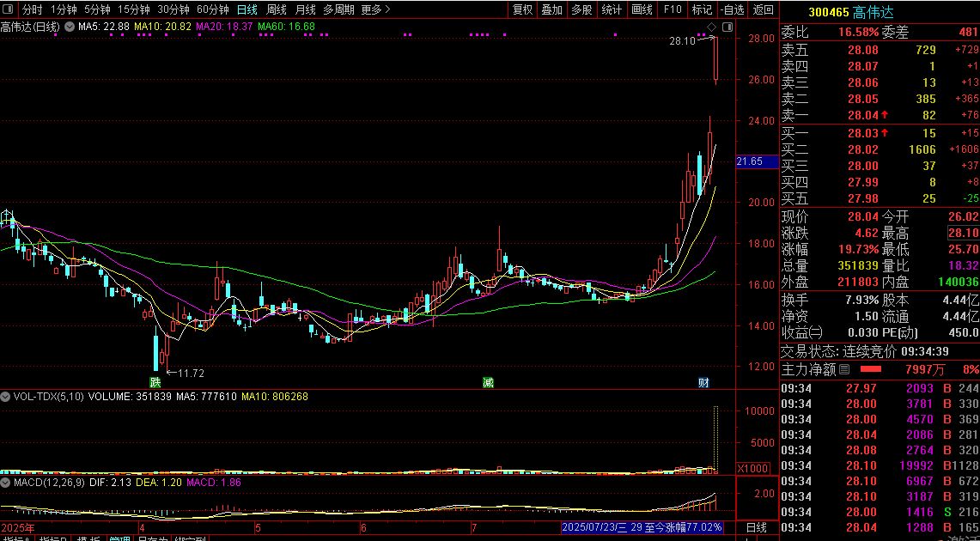Click the 涨幅 19.73% value
Viewport: 980px width, 541px height.
[x=858, y=249]
